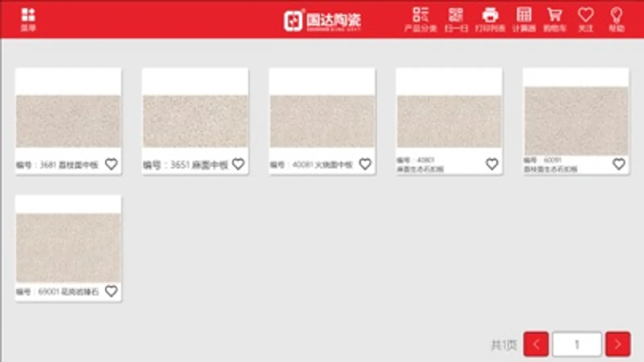Toggle the heart on product 60091
644x362 pixels.
[x=619, y=164]
